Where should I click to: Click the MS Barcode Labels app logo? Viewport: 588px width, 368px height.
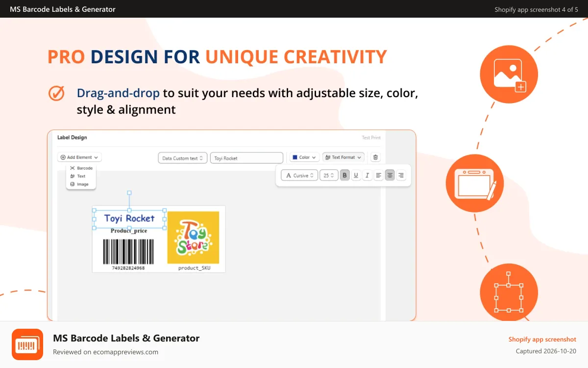[x=27, y=344]
